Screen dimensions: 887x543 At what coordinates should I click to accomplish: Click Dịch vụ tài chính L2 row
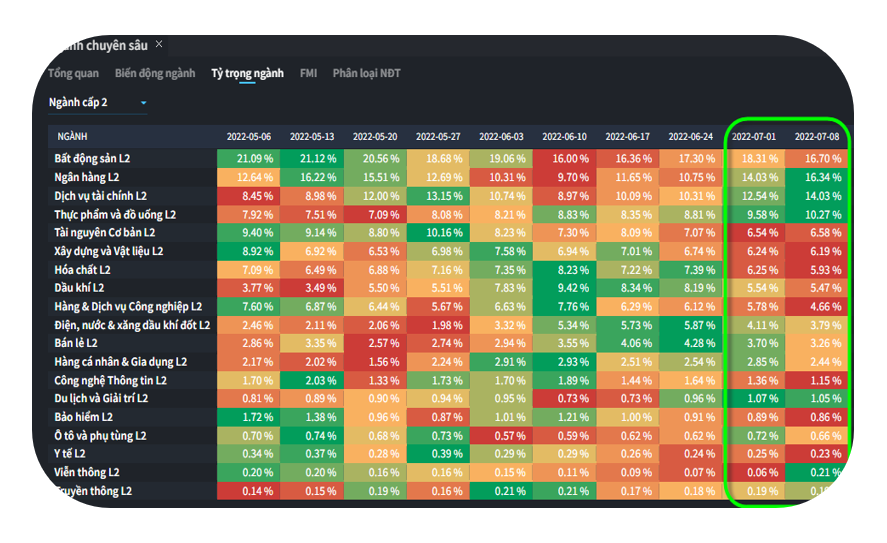(x=100, y=196)
